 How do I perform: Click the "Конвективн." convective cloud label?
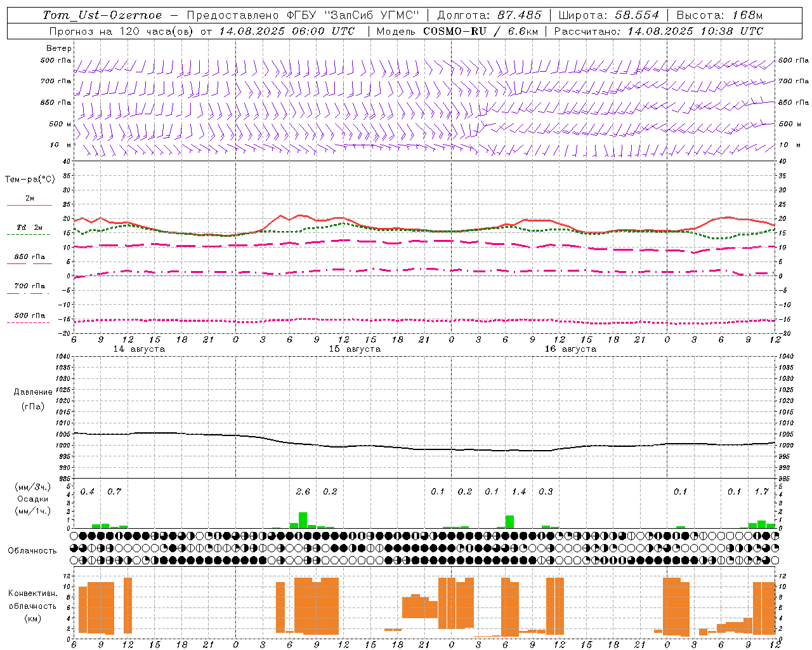click(x=33, y=594)
